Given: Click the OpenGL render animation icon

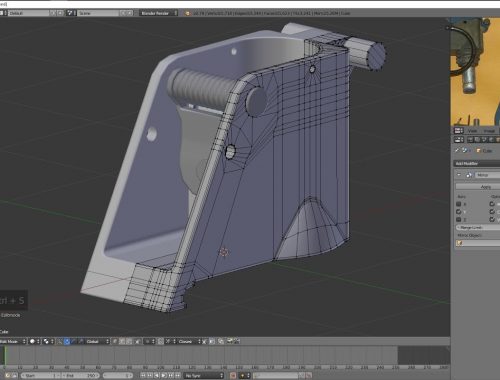Looking at the screenshot, I should coord(237,341).
